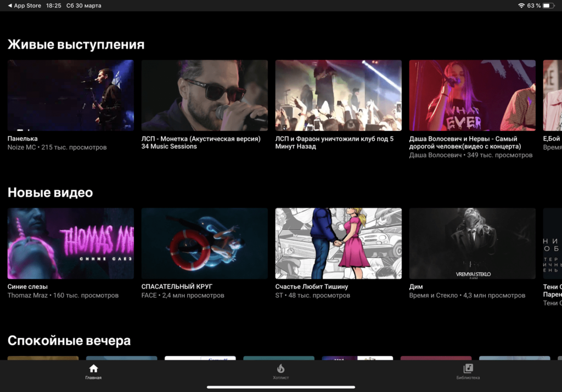Tap the Синие слезы title text
The image size is (562, 392).
[27, 287]
